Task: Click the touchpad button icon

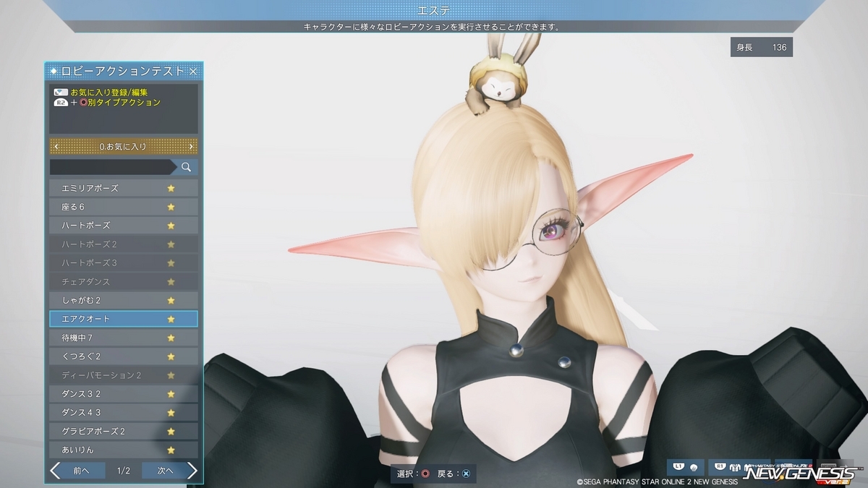Action: point(61,93)
